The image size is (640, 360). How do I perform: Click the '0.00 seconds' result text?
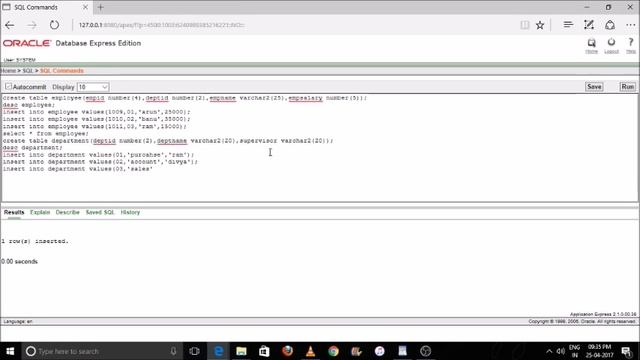point(19,261)
